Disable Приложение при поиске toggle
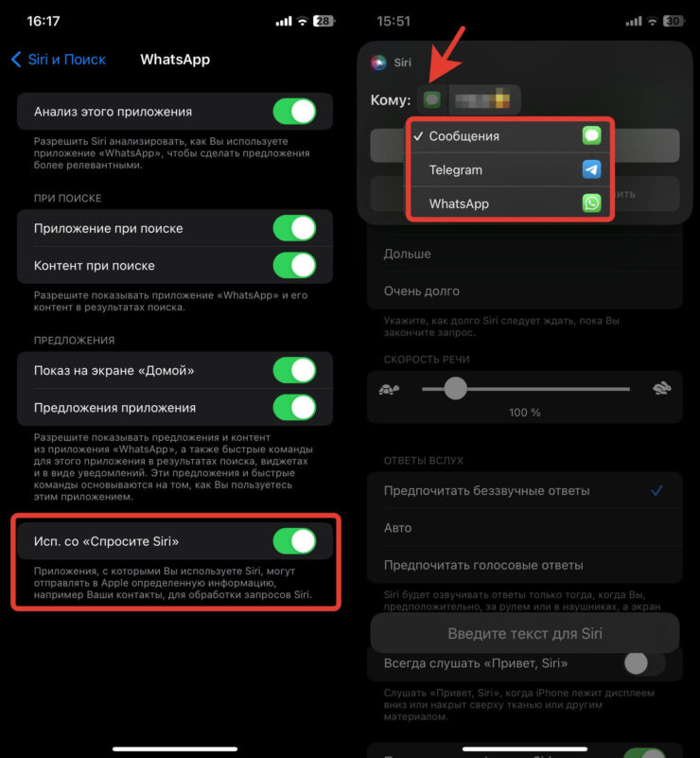 pos(294,228)
